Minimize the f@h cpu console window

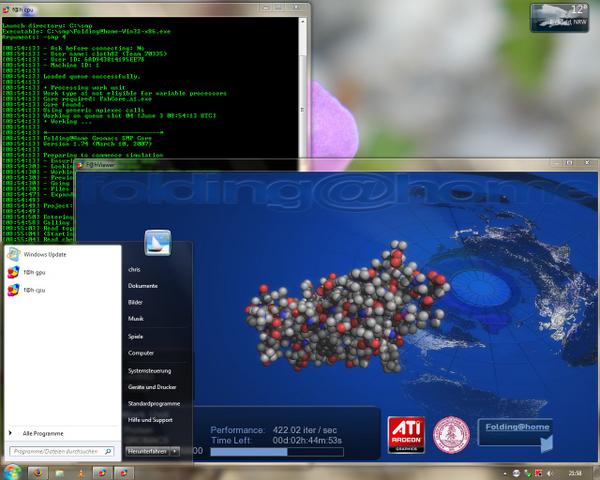[266, 7]
